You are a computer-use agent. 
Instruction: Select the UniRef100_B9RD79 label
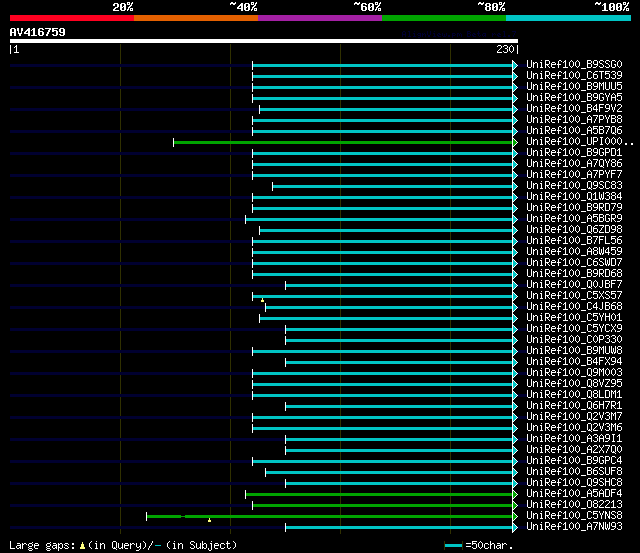coord(574,208)
